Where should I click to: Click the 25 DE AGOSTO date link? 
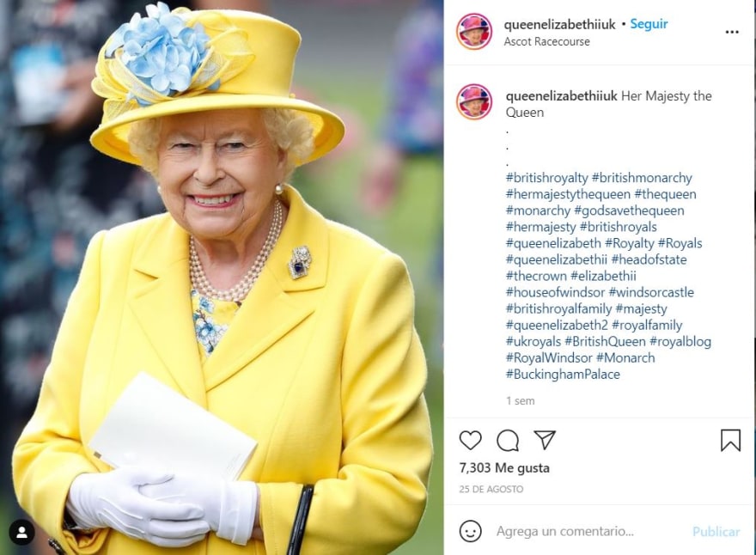[491, 489]
